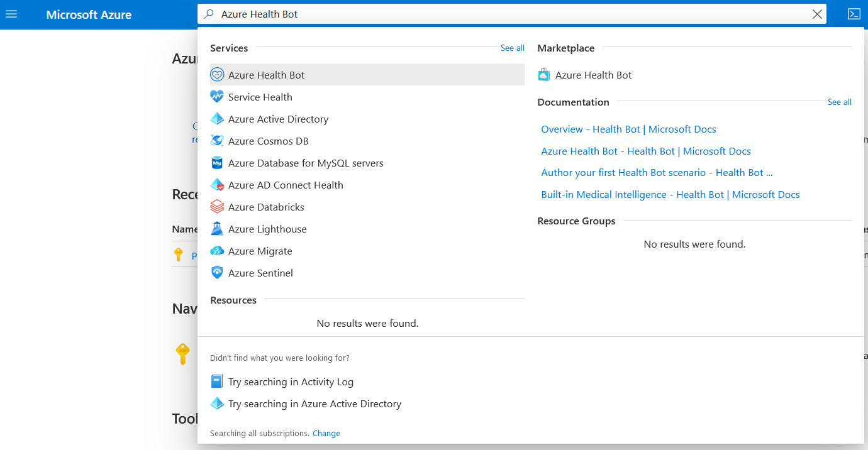Screen dimensions: 868x450
Task: Click See all next to Services
Action: 512,48
